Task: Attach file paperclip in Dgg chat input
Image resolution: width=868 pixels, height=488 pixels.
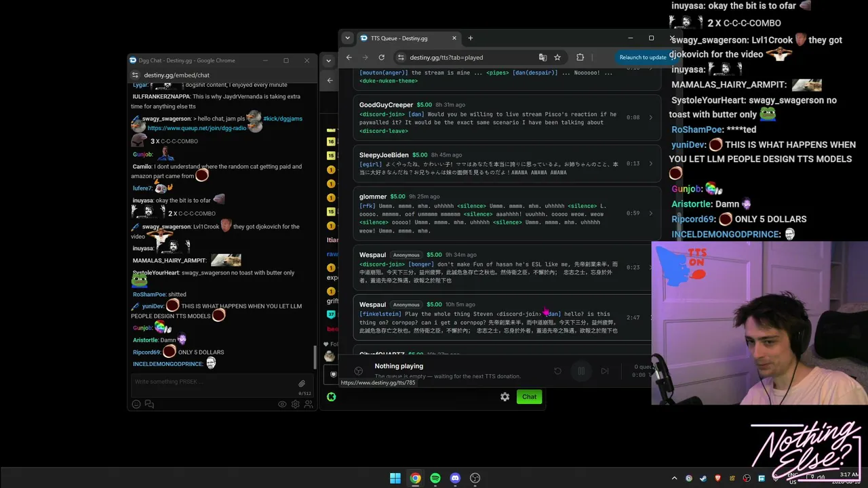Action: coord(302,384)
